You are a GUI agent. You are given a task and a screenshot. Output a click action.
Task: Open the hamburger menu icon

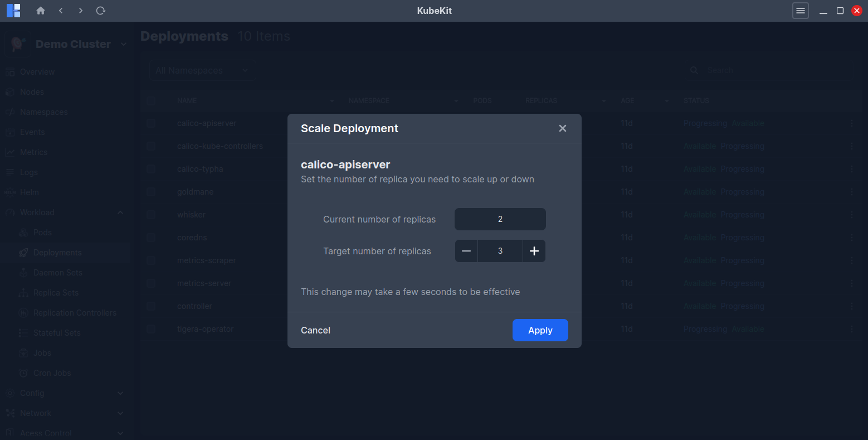pyautogui.click(x=800, y=11)
